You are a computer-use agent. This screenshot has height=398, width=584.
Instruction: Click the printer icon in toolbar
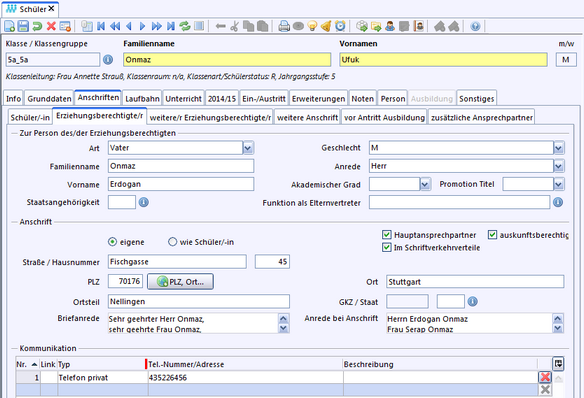click(284, 26)
